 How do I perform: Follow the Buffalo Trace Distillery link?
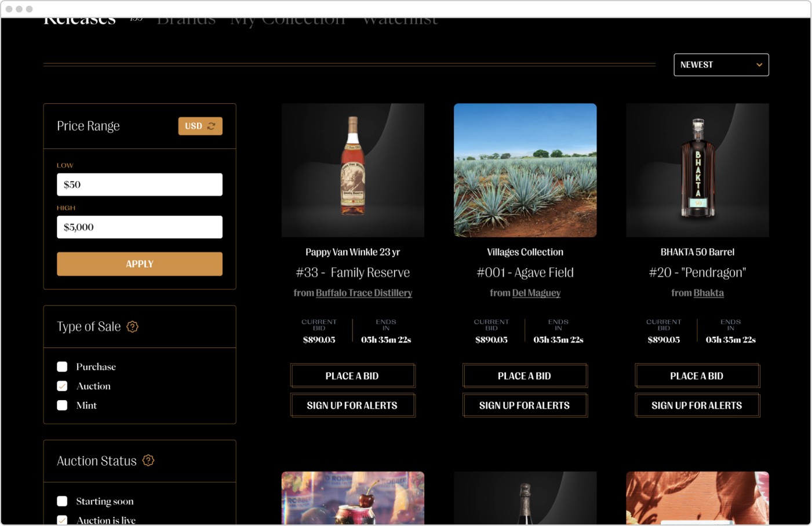(x=364, y=293)
